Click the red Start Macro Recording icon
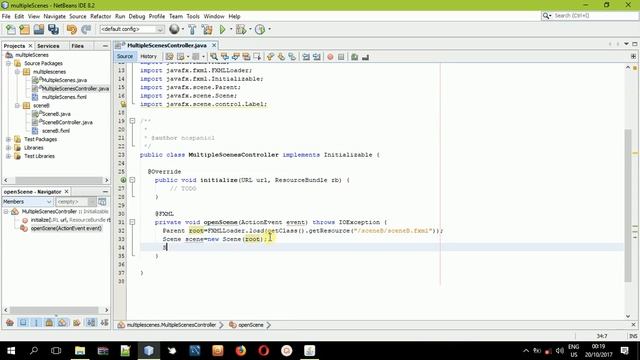 [330, 57]
